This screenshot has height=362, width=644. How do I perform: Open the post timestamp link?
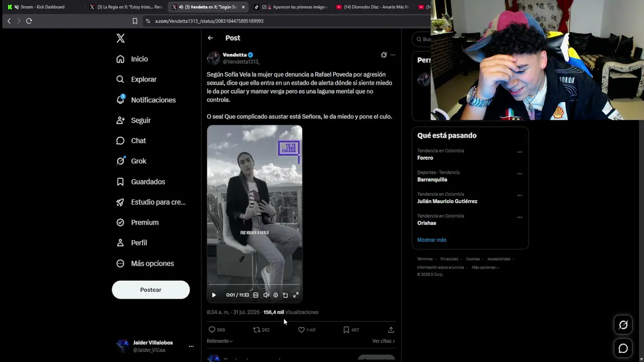click(233, 312)
